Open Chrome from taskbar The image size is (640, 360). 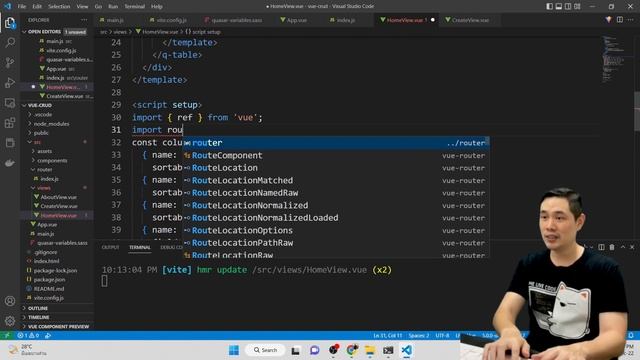[351, 350]
